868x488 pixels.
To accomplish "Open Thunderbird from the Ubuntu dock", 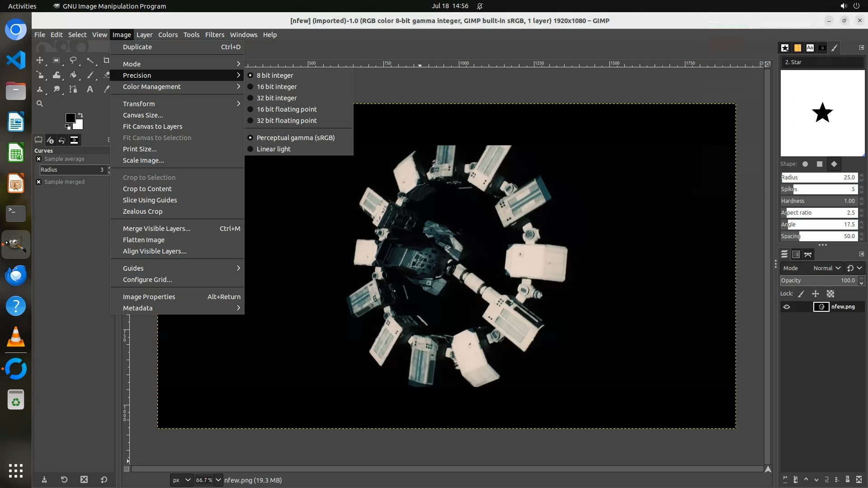I will point(16,275).
